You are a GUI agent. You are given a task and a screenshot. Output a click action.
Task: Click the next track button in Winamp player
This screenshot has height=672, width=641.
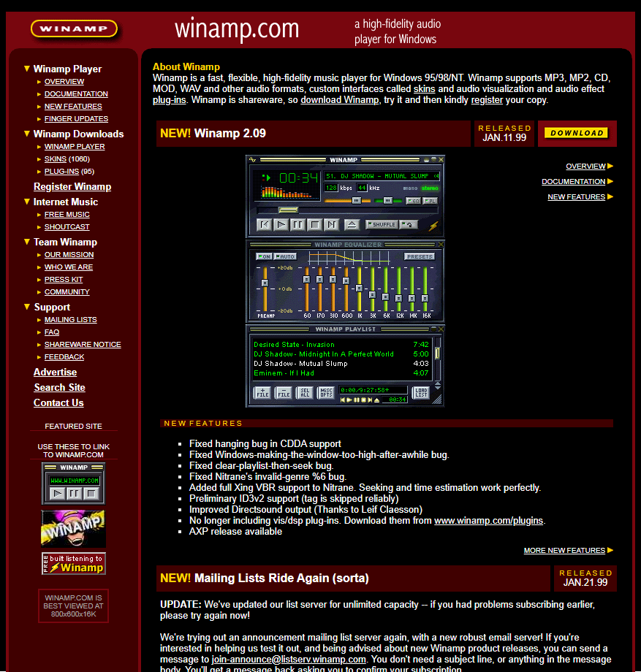(x=331, y=224)
